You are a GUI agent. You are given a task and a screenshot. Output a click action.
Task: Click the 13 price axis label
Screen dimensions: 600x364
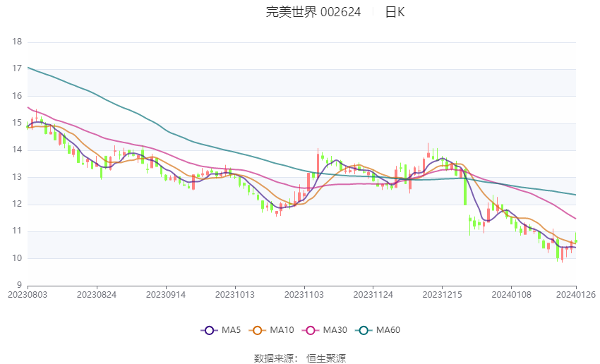click(17, 177)
